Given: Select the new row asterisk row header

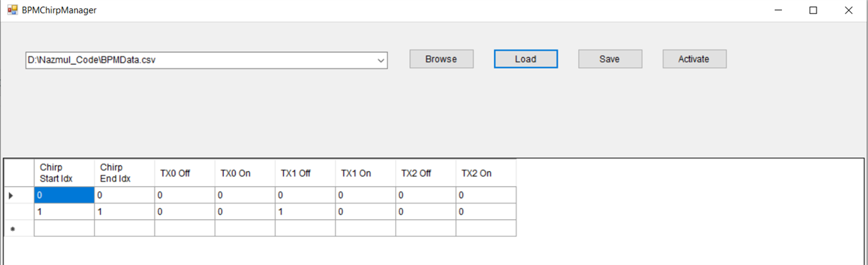Looking at the screenshot, I should (19, 228).
